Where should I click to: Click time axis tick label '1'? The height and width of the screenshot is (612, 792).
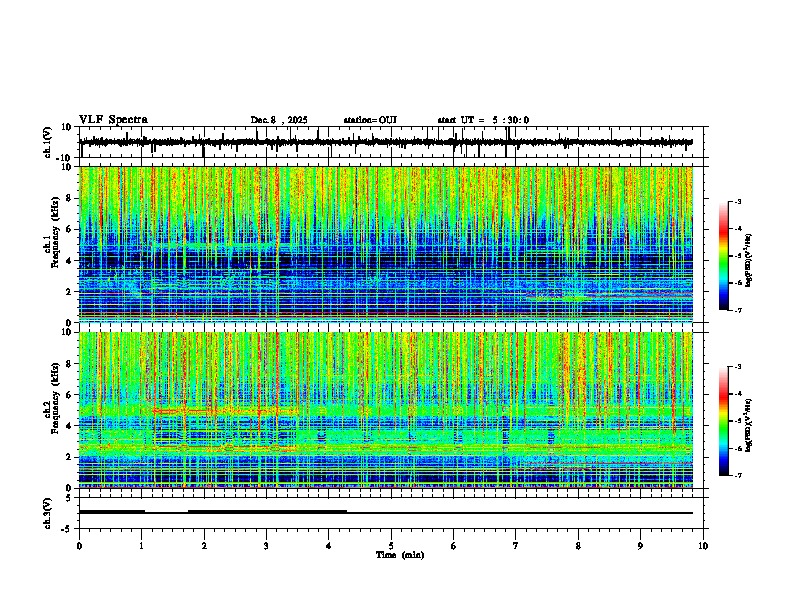tap(141, 546)
